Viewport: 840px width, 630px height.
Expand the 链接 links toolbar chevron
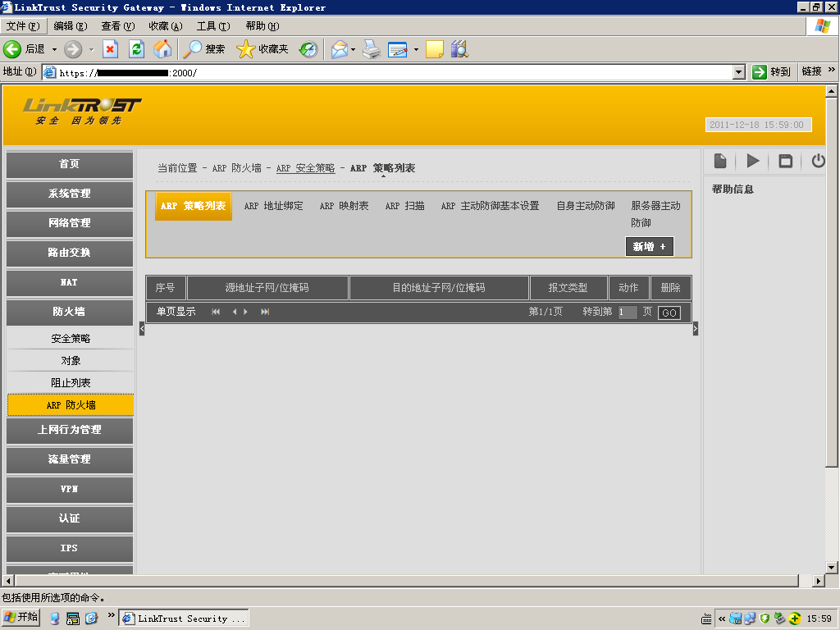(832, 71)
